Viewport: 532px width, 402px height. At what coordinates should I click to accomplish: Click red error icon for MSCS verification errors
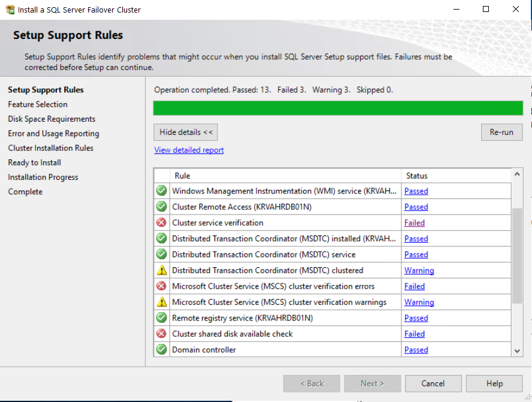[x=162, y=286]
